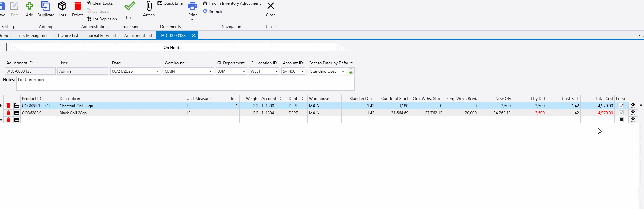Click in the Notes field
The height and width of the screenshot is (209, 644).
point(185,83)
